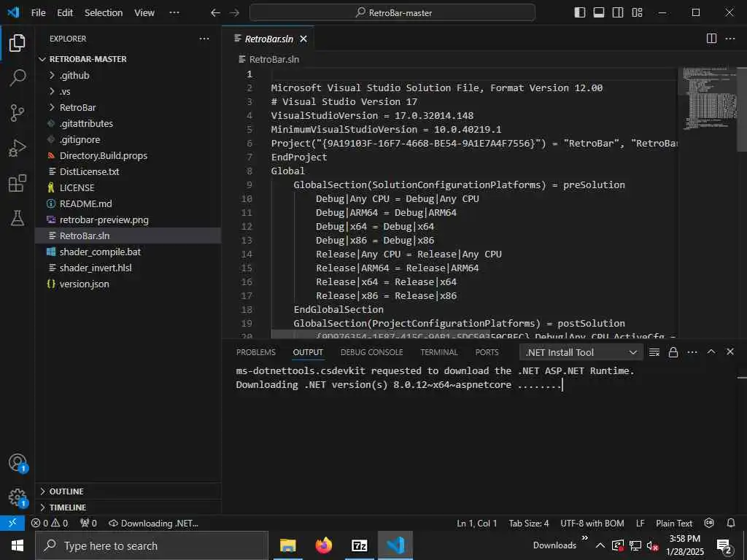Open the File menu
Image resolution: width=747 pixels, height=560 pixels.
tap(39, 13)
